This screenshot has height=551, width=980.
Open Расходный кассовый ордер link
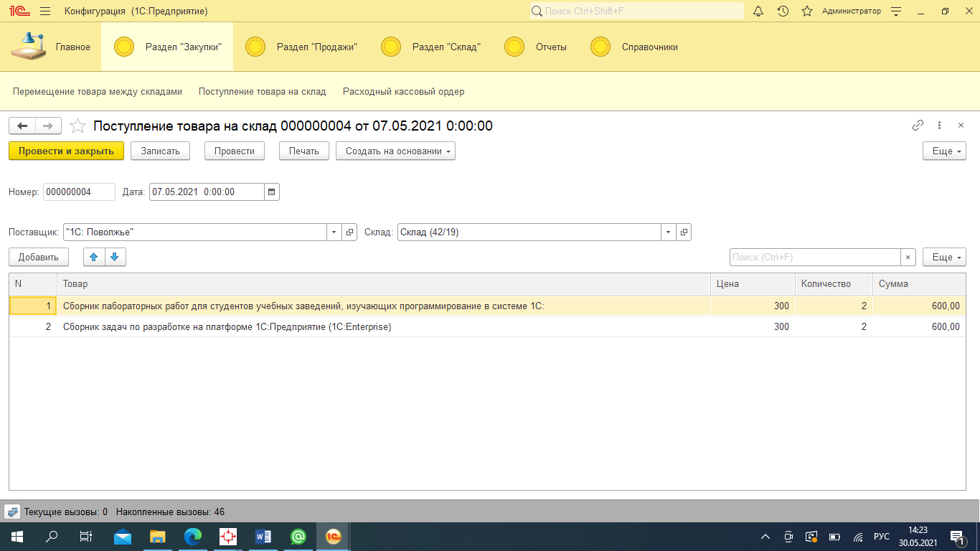(x=403, y=92)
